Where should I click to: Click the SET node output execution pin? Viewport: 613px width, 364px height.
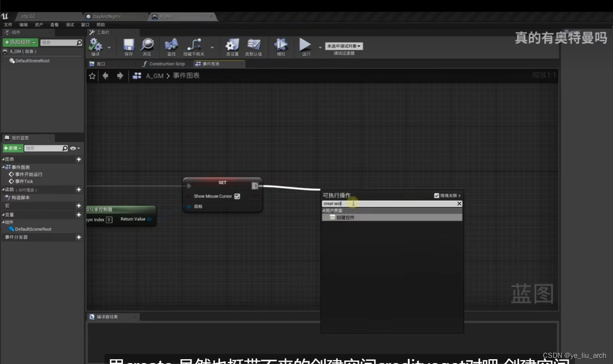coord(255,186)
